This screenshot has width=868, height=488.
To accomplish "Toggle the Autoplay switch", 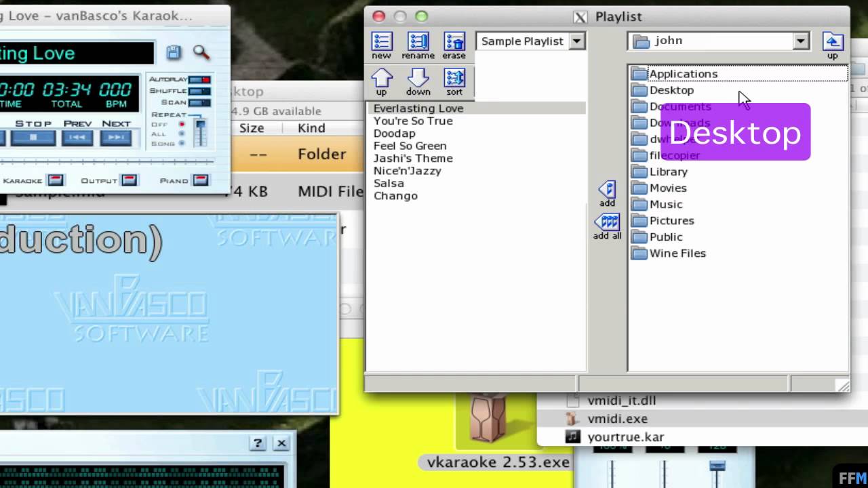I will tap(199, 80).
